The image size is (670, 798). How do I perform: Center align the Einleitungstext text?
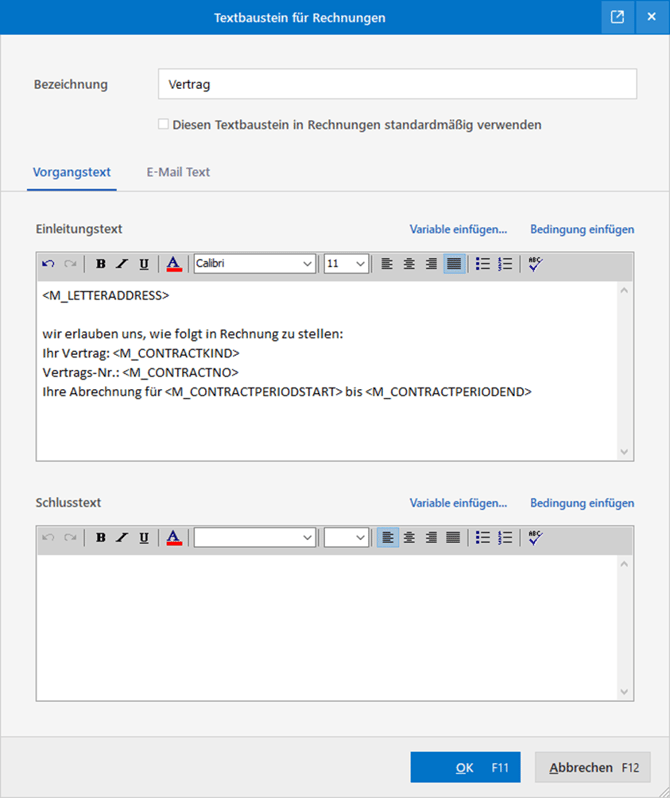click(409, 264)
